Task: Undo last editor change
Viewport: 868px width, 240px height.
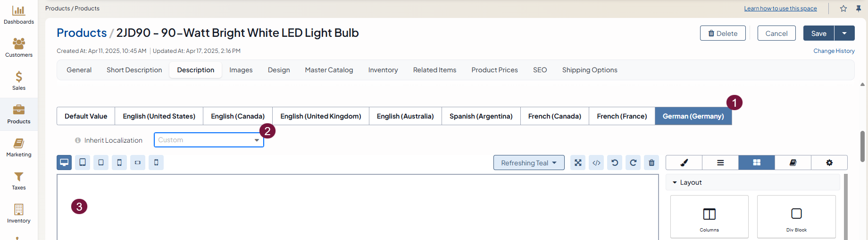Action: point(615,163)
